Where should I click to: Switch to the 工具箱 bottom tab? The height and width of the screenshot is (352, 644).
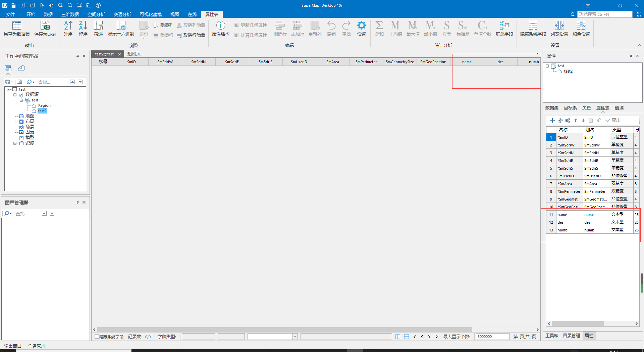[552, 336]
